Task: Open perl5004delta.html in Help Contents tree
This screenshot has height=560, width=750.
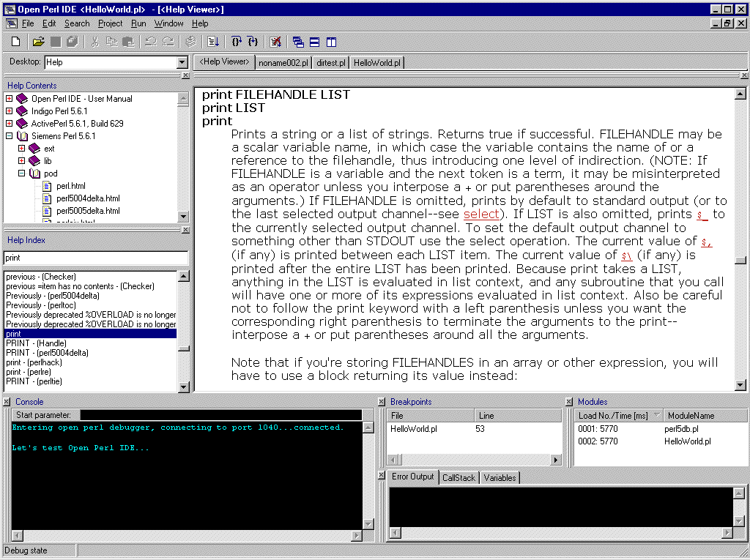Action: tap(87, 198)
